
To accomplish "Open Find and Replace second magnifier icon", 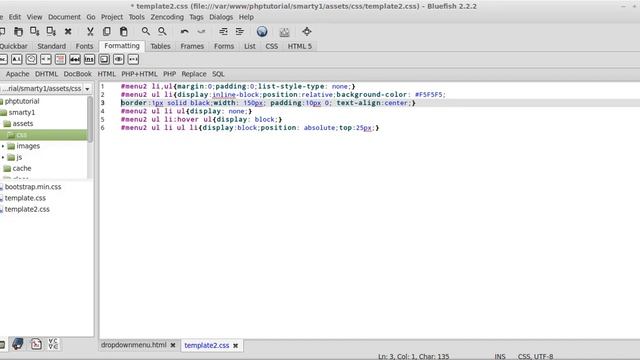I will click(x=162, y=31).
